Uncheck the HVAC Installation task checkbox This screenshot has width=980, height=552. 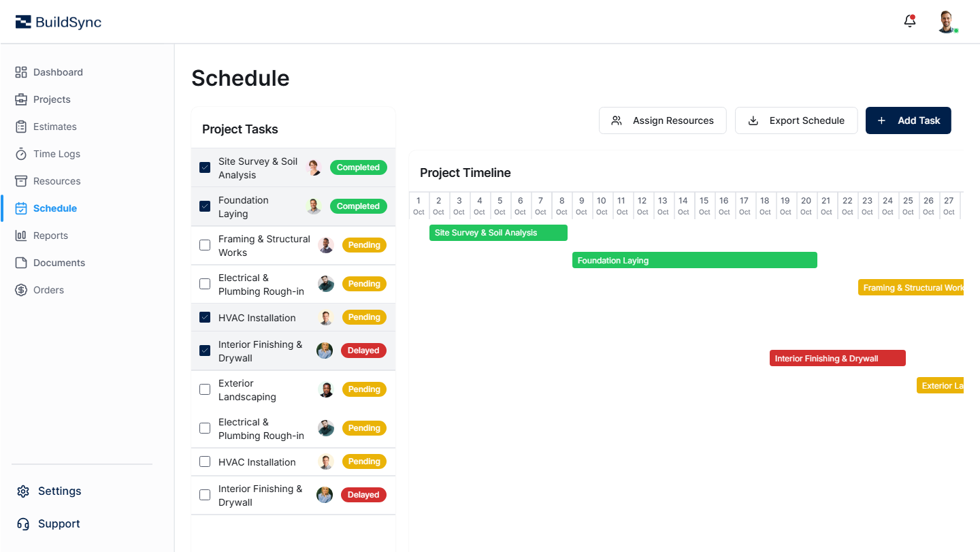pos(205,317)
